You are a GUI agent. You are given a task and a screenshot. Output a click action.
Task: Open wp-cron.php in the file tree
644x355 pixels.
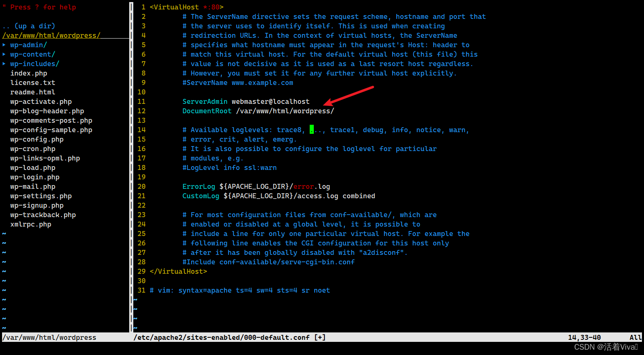coord(33,149)
